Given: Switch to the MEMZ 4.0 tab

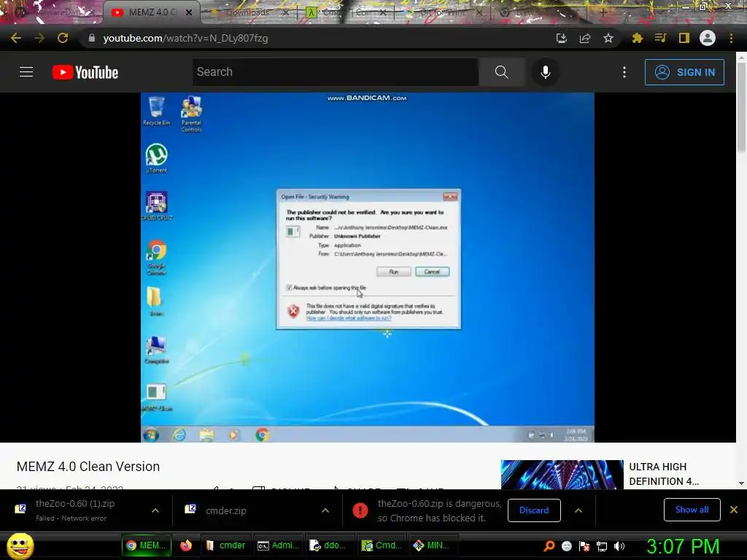Looking at the screenshot, I should click(150, 12).
